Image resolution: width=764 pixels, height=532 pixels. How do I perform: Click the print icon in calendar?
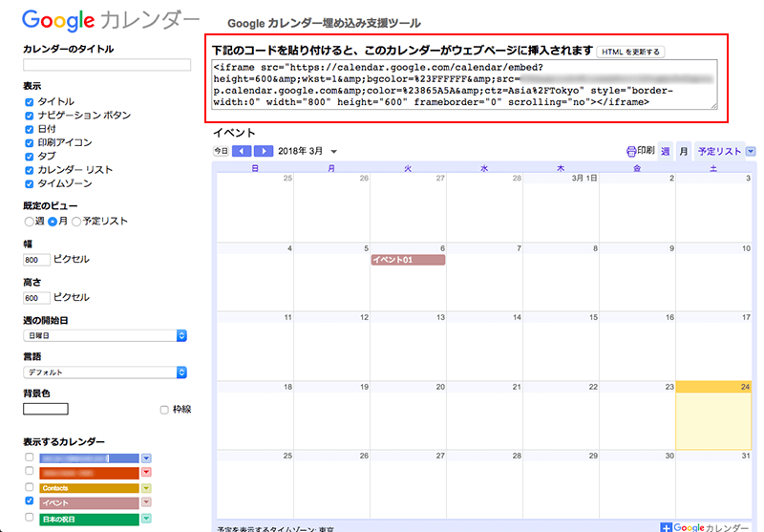631,152
